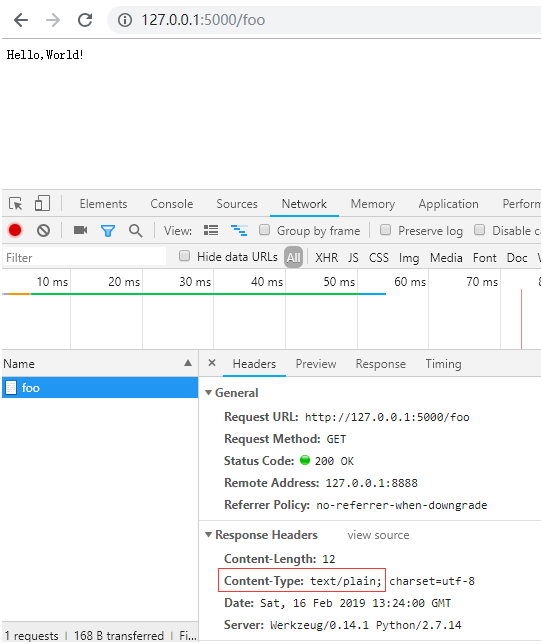The height and width of the screenshot is (644, 543).
Task: Select the XHR filter type
Action: [x=327, y=258]
